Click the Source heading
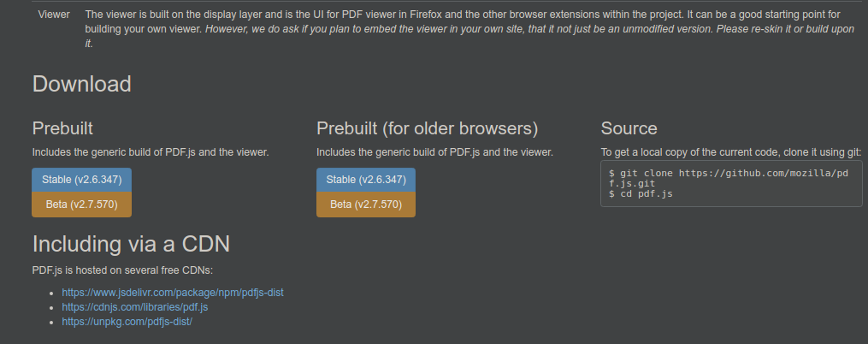This screenshot has width=868, height=344. pyautogui.click(x=629, y=128)
